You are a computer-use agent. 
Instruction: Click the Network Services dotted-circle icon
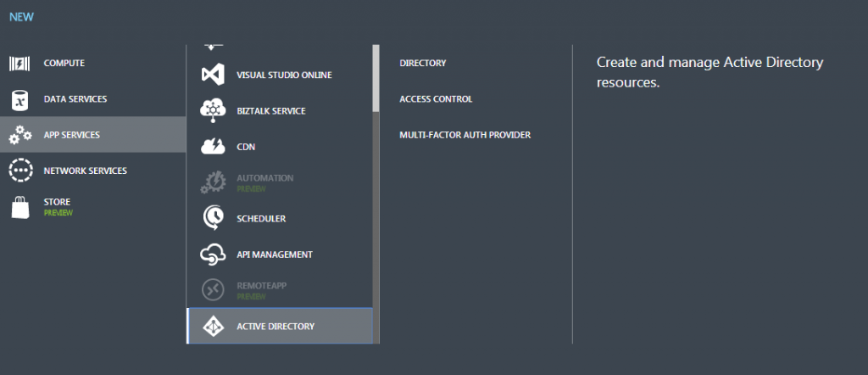[20, 171]
